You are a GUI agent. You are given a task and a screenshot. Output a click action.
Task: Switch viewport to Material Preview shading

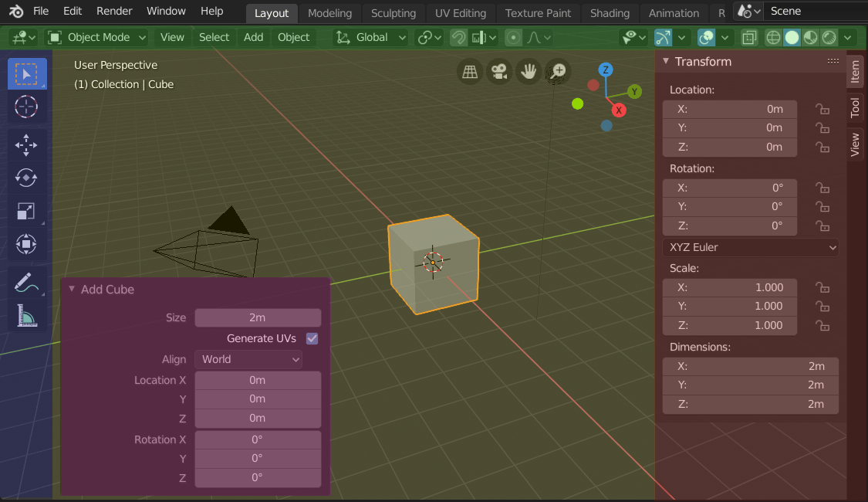coord(809,37)
